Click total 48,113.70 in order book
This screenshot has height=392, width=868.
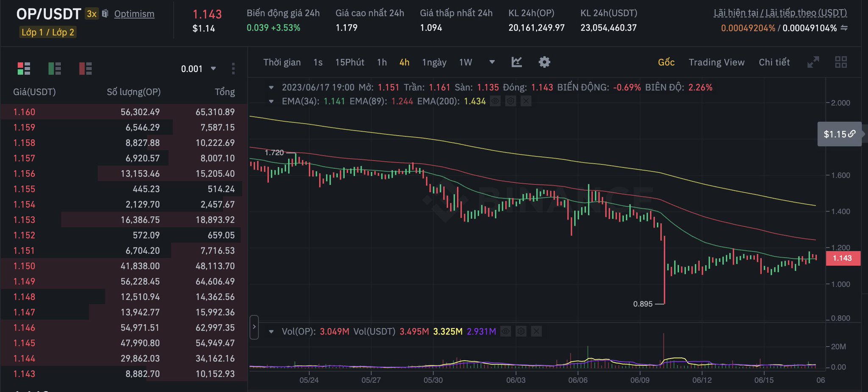pyautogui.click(x=215, y=266)
